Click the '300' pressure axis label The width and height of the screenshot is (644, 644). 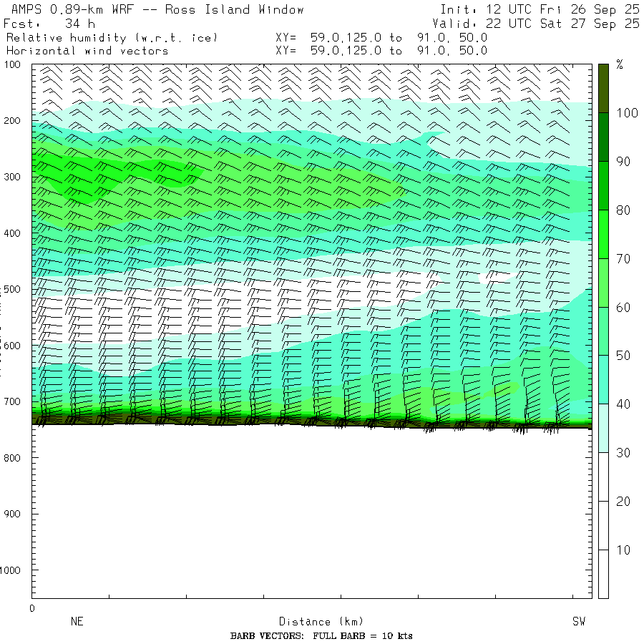pos(12,177)
